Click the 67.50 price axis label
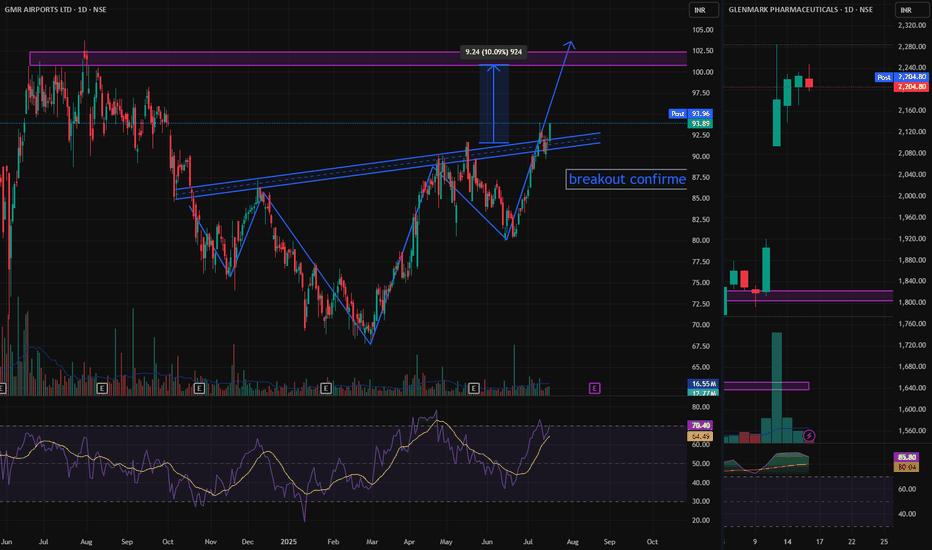This screenshot has width=932, height=550. [x=703, y=346]
